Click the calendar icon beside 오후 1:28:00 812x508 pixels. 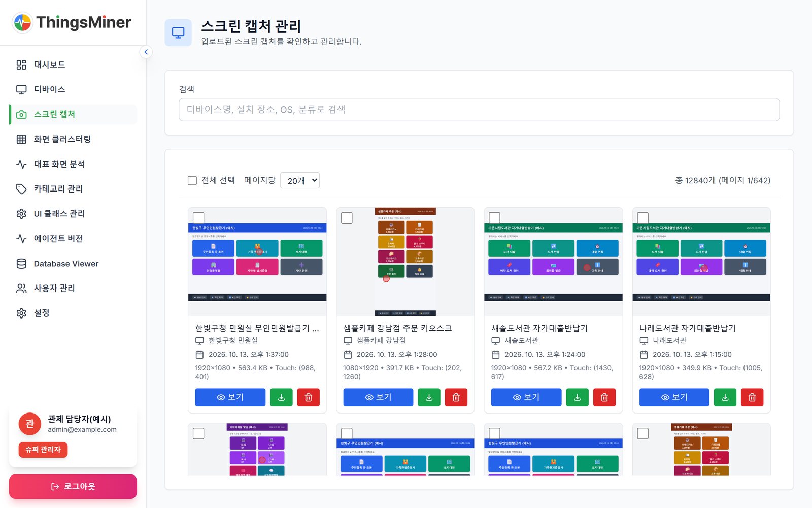click(348, 355)
